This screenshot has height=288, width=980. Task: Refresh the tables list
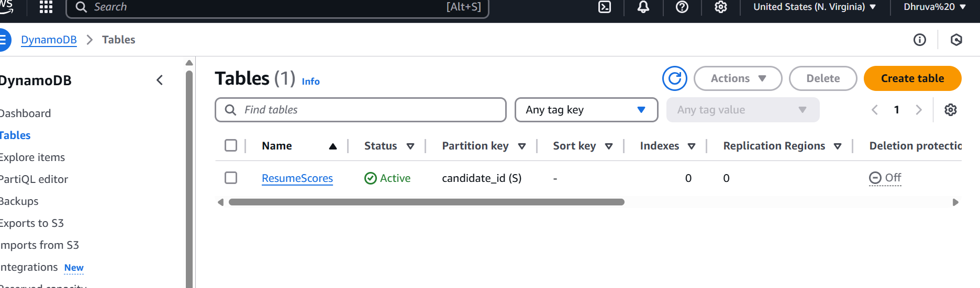pos(675,78)
